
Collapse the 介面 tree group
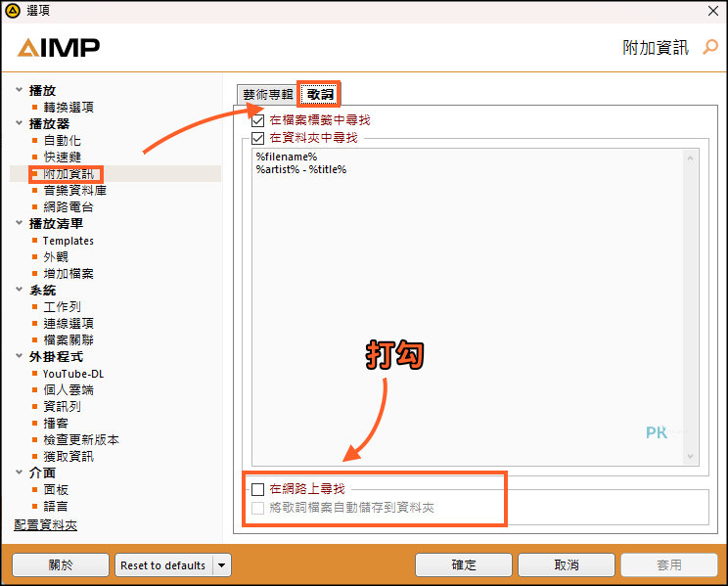point(19,473)
